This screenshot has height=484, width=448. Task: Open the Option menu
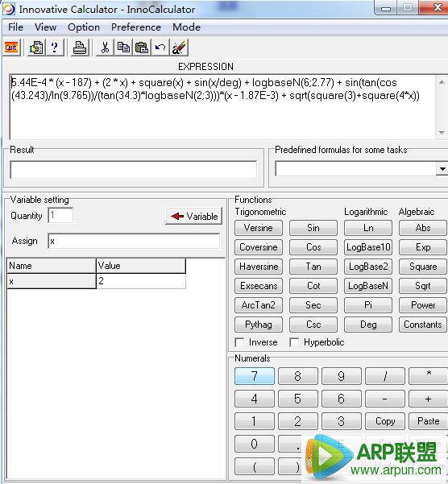[84, 27]
